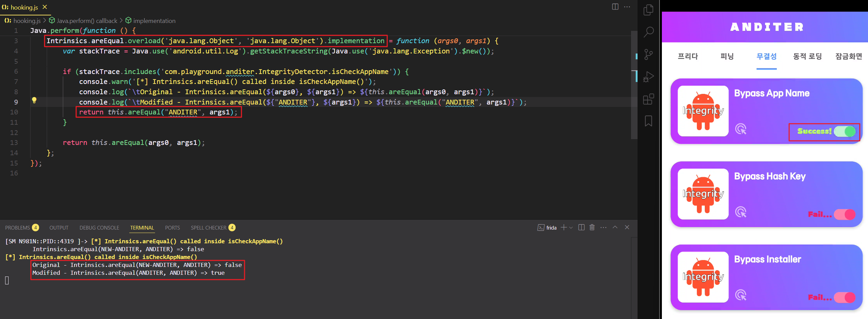The image size is (868, 319).
Task: Close the hooking.js editor tab
Action: pos(45,7)
